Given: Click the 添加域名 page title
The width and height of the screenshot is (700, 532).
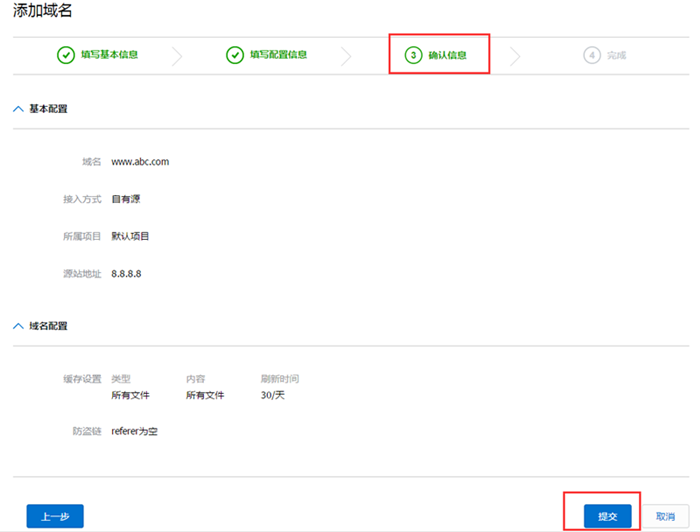Looking at the screenshot, I should tap(42, 10).
